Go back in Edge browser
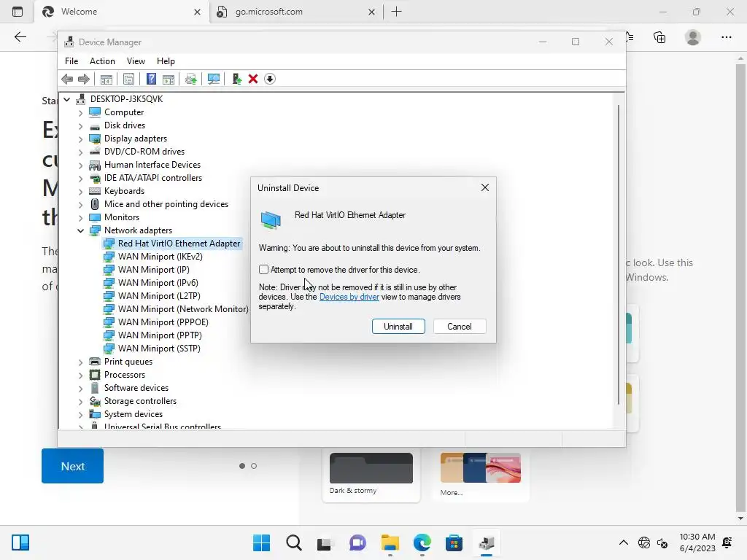 coord(20,37)
